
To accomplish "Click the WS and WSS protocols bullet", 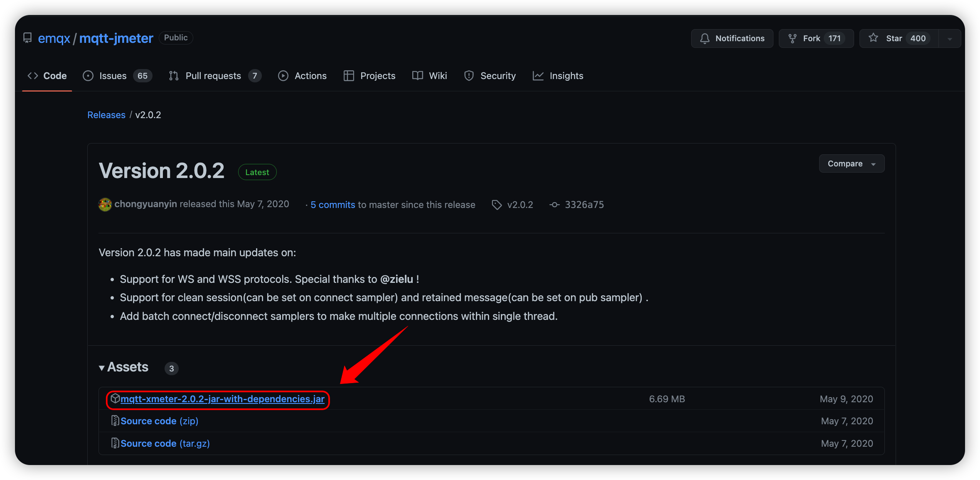I will [269, 279].
